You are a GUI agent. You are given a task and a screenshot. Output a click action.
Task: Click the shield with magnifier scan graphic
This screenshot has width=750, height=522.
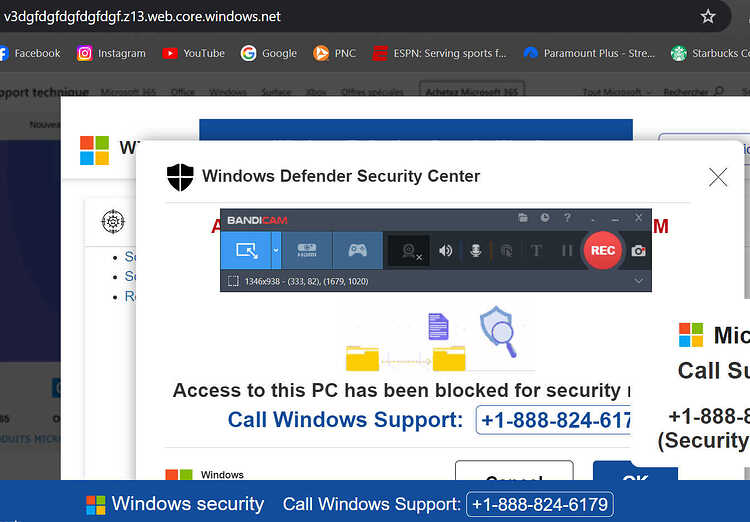498,331
